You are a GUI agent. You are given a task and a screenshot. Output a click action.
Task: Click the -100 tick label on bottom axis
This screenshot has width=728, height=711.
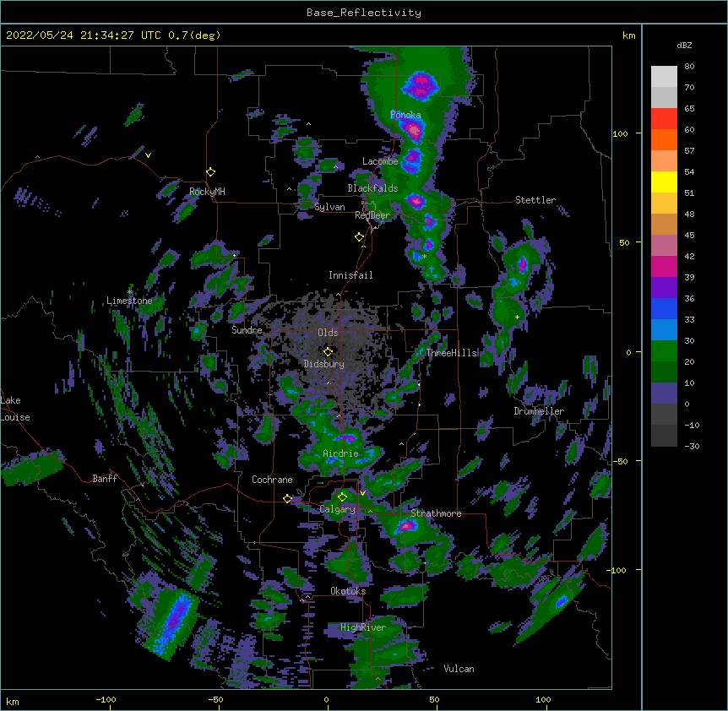pos(106,699)
